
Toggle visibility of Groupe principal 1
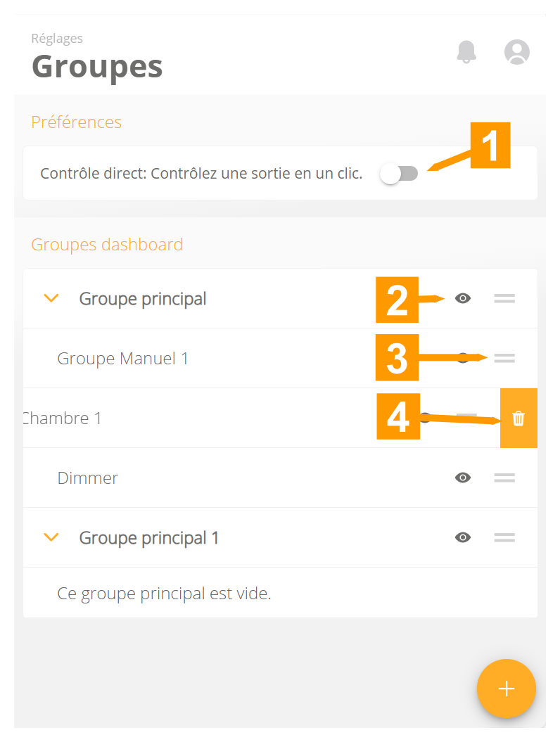(x=463, y=537)
